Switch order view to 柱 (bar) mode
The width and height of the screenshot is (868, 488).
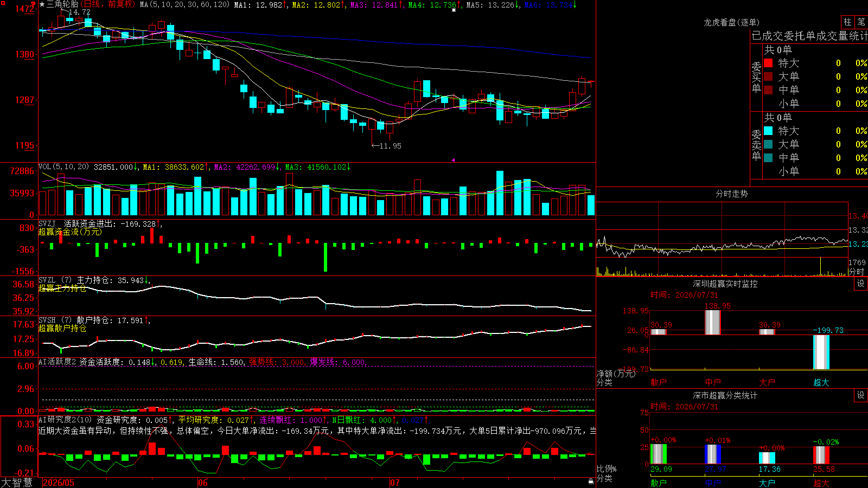[x=847, y=22]
